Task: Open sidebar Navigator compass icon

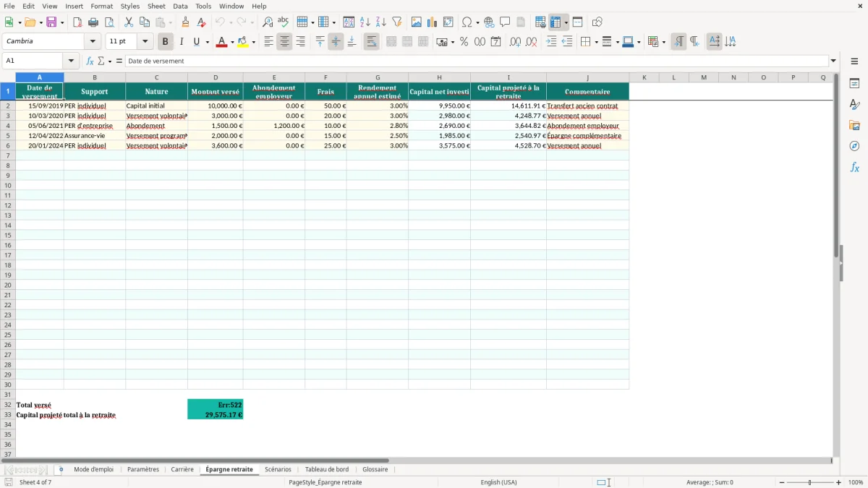Action: (854, 146)
